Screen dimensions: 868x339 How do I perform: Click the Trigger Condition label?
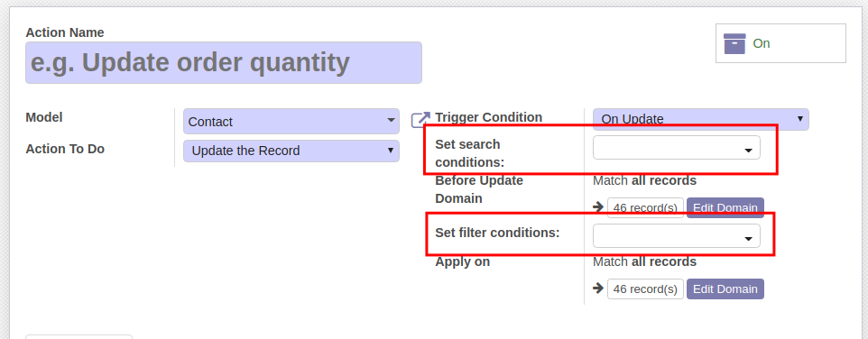(x=488, y=117)
